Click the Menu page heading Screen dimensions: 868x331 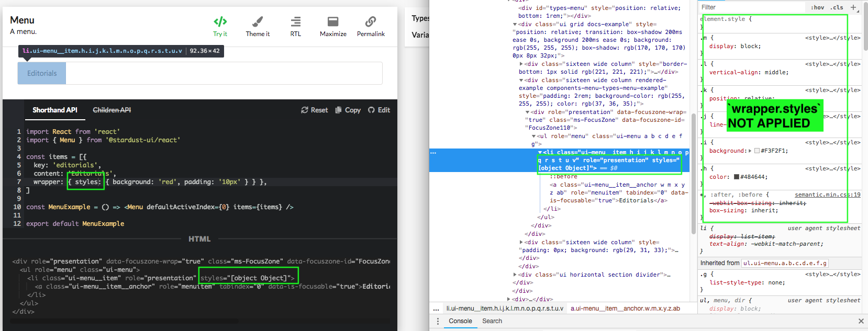pos(22,20)
